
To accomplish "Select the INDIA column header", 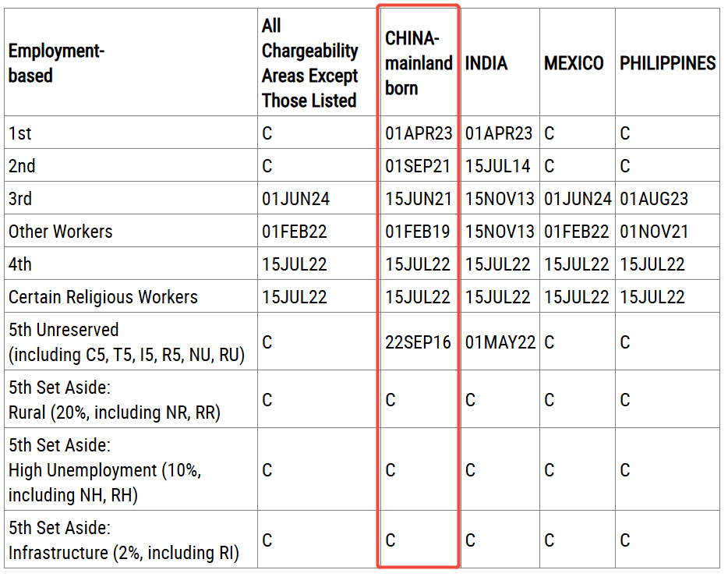I will click(486, 63).
